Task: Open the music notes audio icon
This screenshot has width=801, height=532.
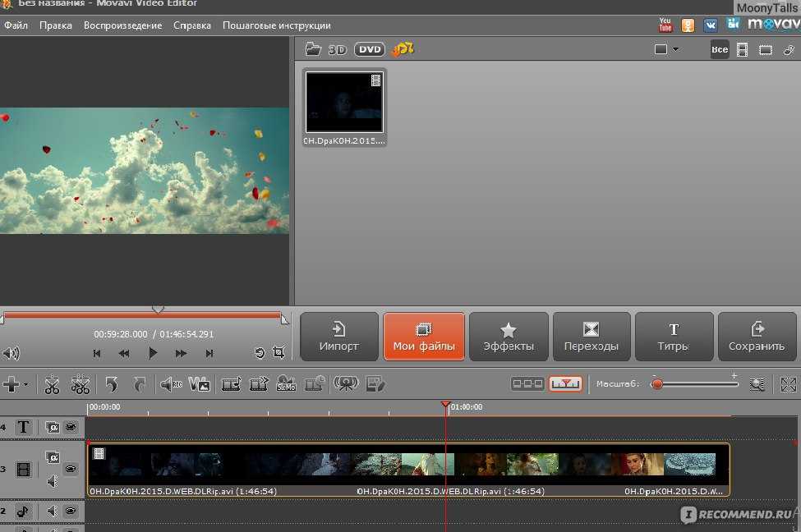Action: (x=403, y=49)
